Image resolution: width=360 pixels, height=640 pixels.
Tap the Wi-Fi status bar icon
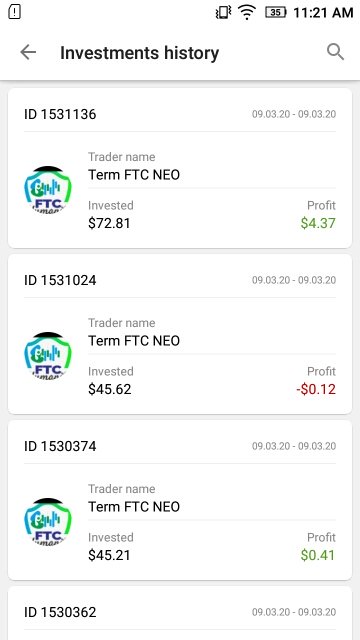pyautogui.click(x=247, y=12)
